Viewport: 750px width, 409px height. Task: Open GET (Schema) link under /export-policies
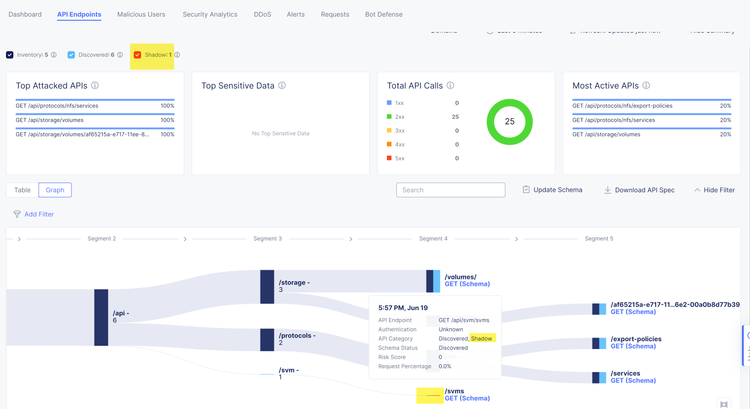pos(633,346)
